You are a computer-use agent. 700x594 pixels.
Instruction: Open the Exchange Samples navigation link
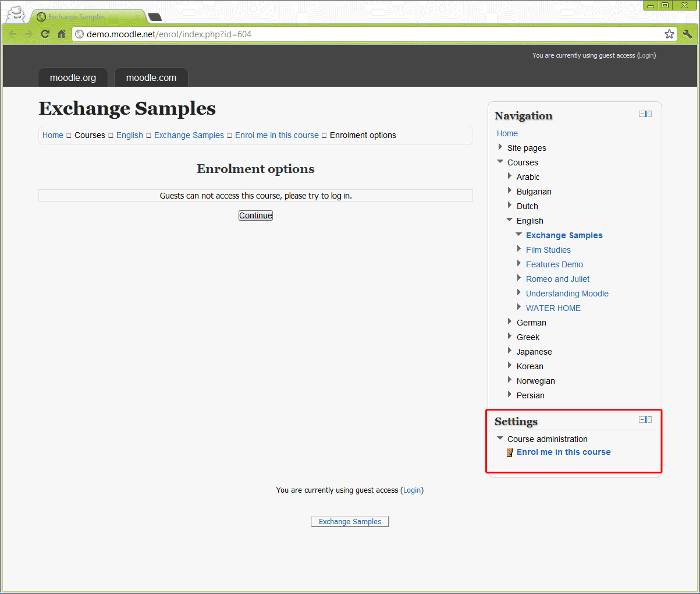pyautogui.click(x=564, y=235)
